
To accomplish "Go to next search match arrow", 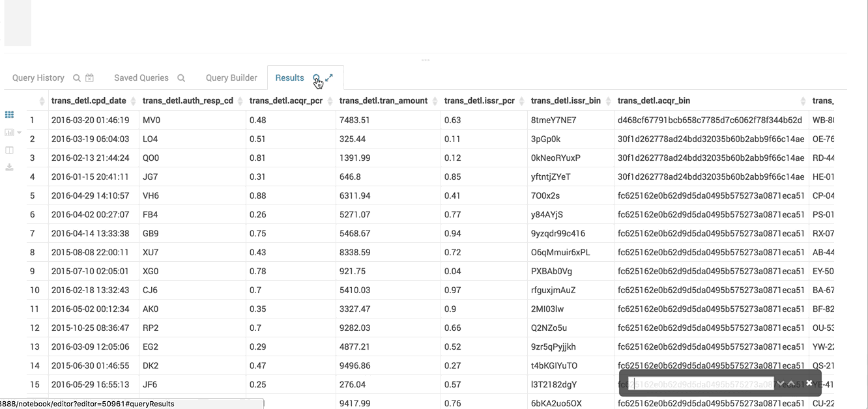I will (780, 383).
